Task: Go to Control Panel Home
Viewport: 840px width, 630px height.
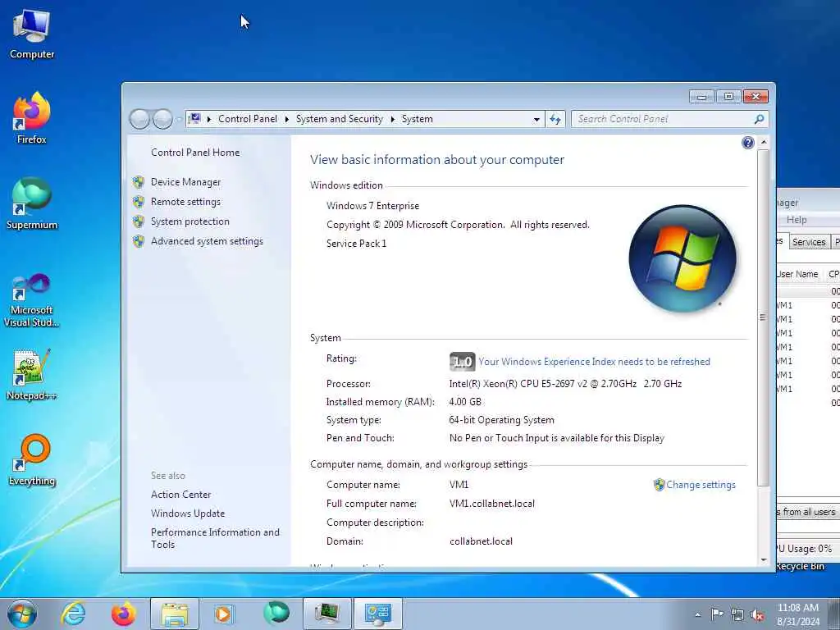Action: tap(195, 153)
